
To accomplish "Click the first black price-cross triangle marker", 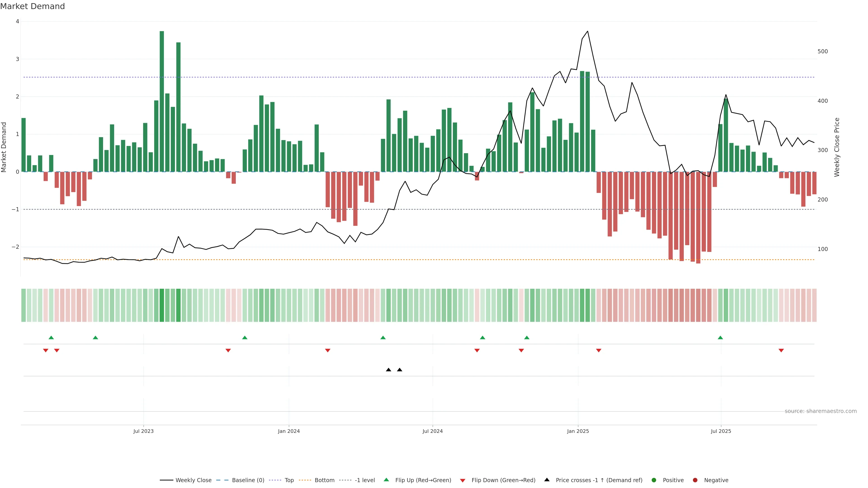I will (x=389, y=370).
